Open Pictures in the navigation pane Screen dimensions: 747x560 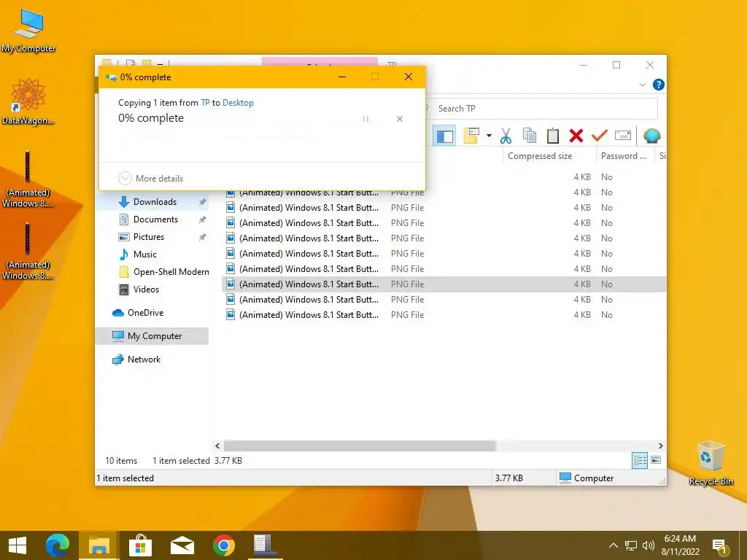tap(149, 237)
